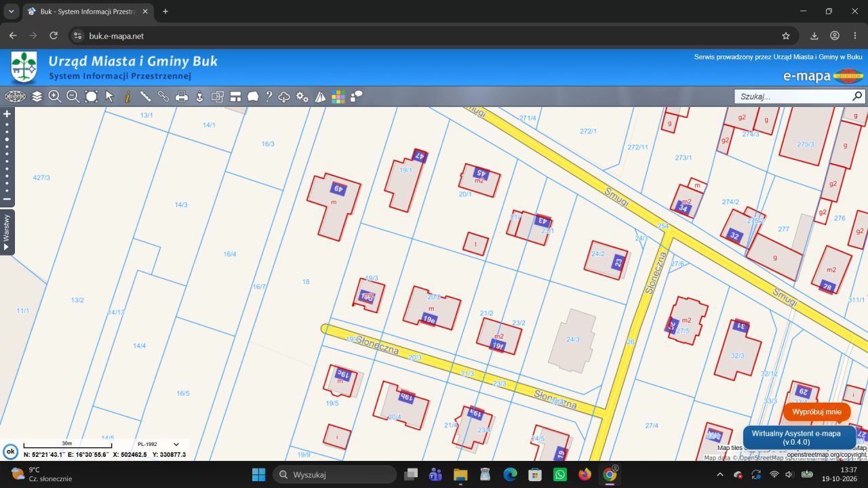Open the PL-1992 coordinate system dropdown
This screenshot has width=868, height=488.
159,445
